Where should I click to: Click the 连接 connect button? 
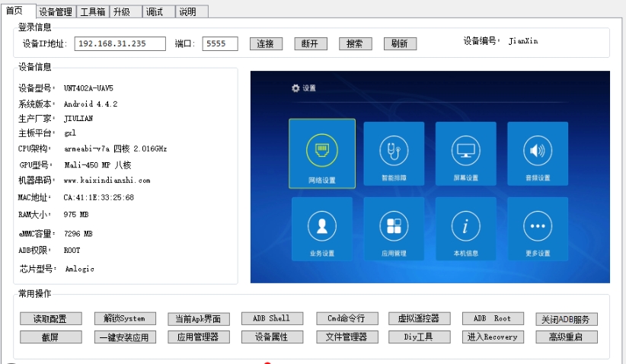click(266, 43)
